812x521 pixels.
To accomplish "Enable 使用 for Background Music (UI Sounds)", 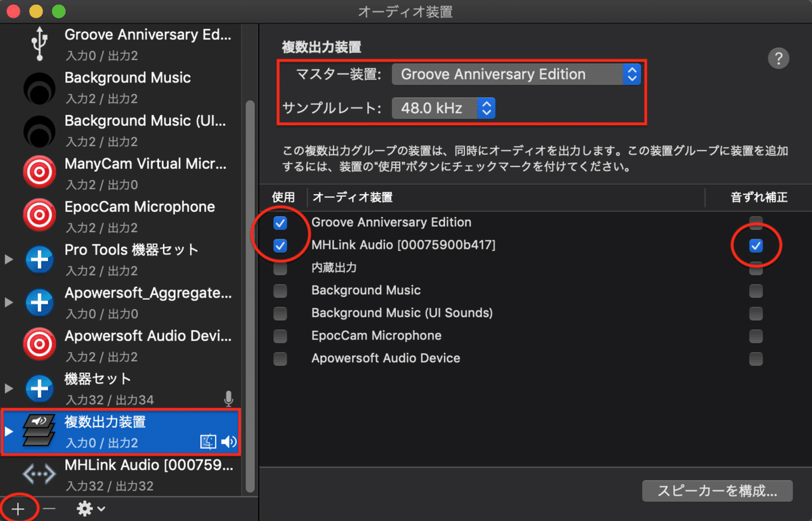I will click(x=280, y=314).
